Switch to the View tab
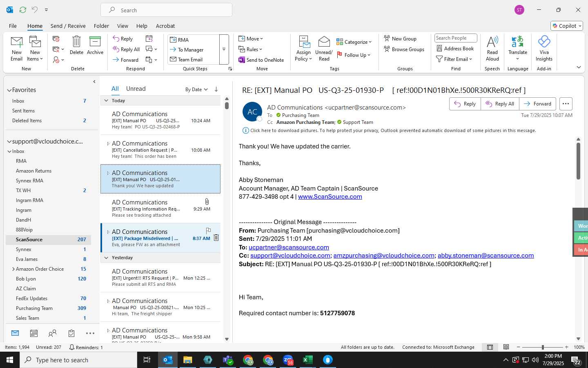 122,26
